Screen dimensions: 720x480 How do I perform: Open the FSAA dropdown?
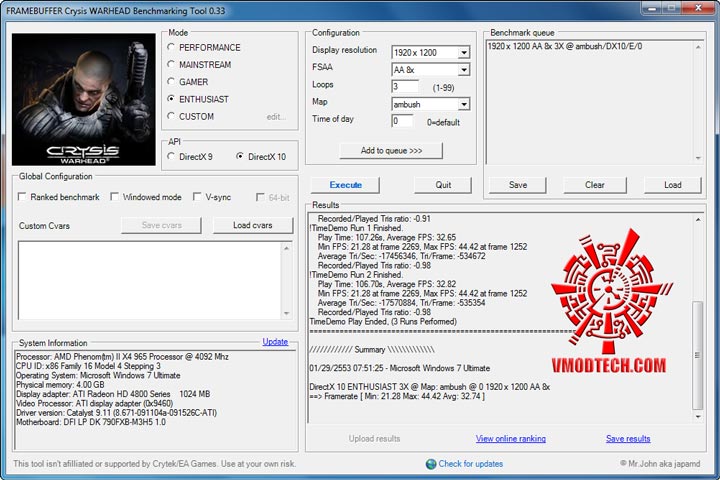464,70
